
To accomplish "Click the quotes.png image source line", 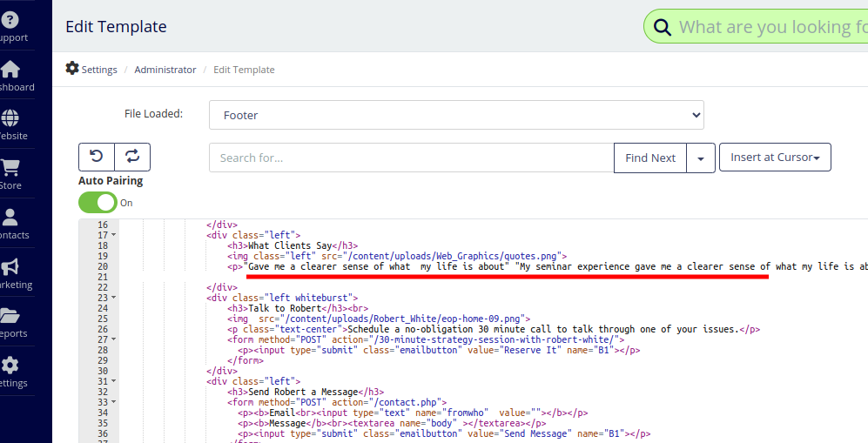I will tap(397, 256).
